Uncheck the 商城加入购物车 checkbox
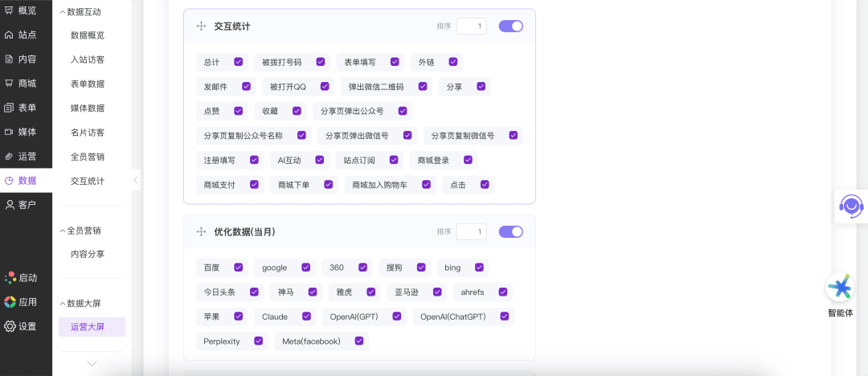This screenshot has height=376, width=868. coord(426,185)
